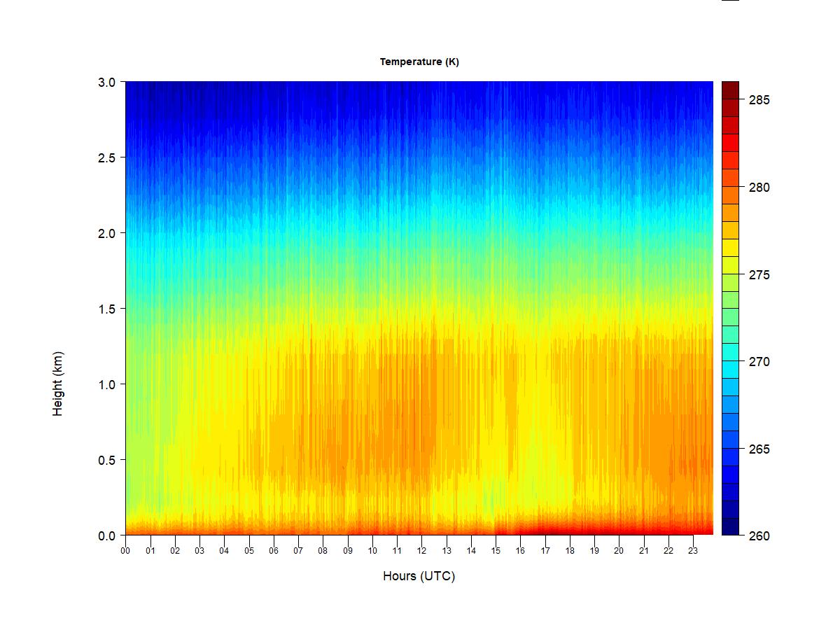Click the 09 hour tick label
The width and height of the screenshot is (840, 630).
(347, 551)
